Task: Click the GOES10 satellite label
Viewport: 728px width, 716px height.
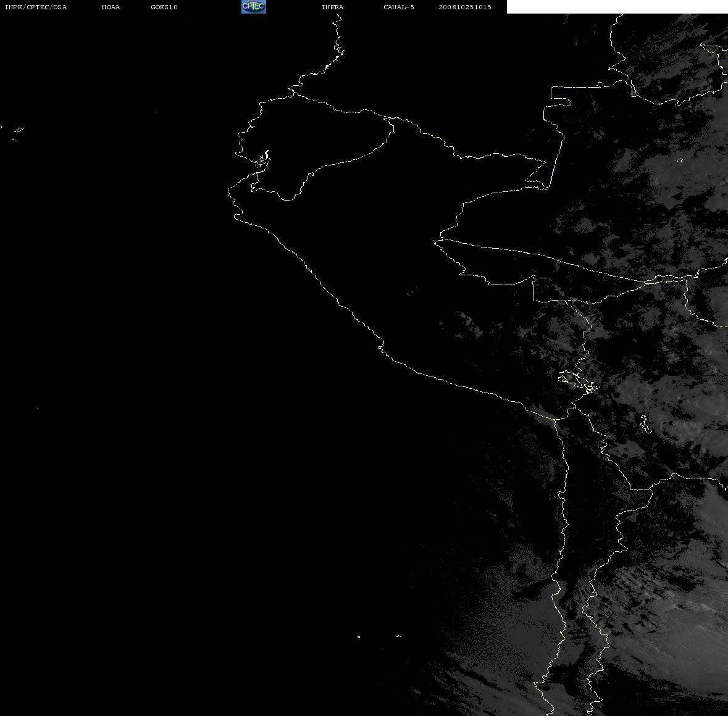Action: pos(164,7)
